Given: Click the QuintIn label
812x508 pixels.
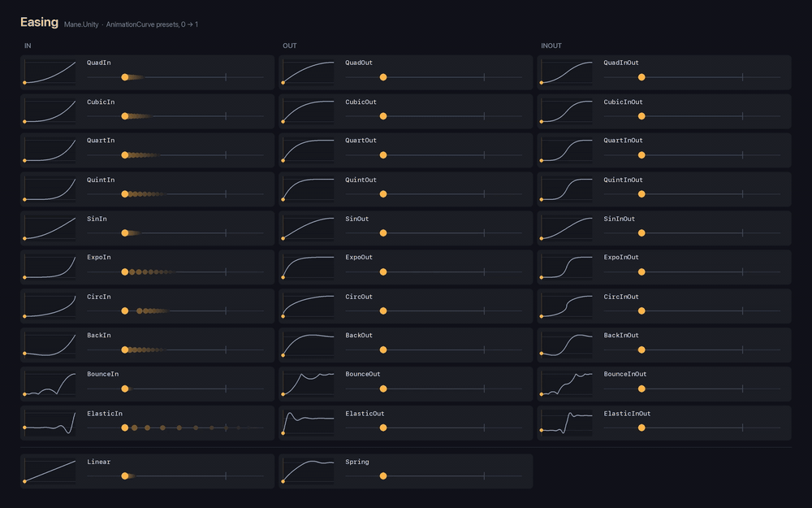Looking at the screenshot, I should click(x=101, y=180).
